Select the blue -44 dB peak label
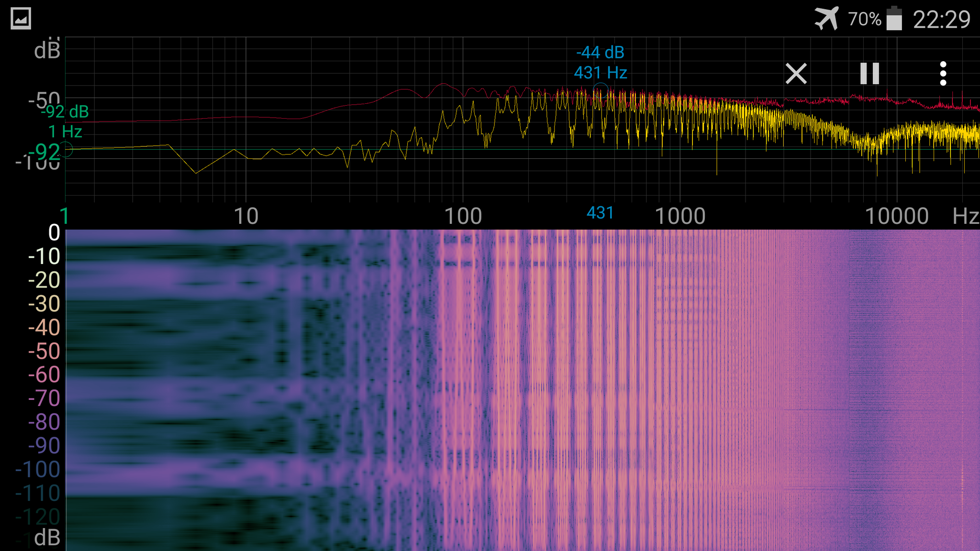The width and height of the screenshot is (980, 551). 600,52
